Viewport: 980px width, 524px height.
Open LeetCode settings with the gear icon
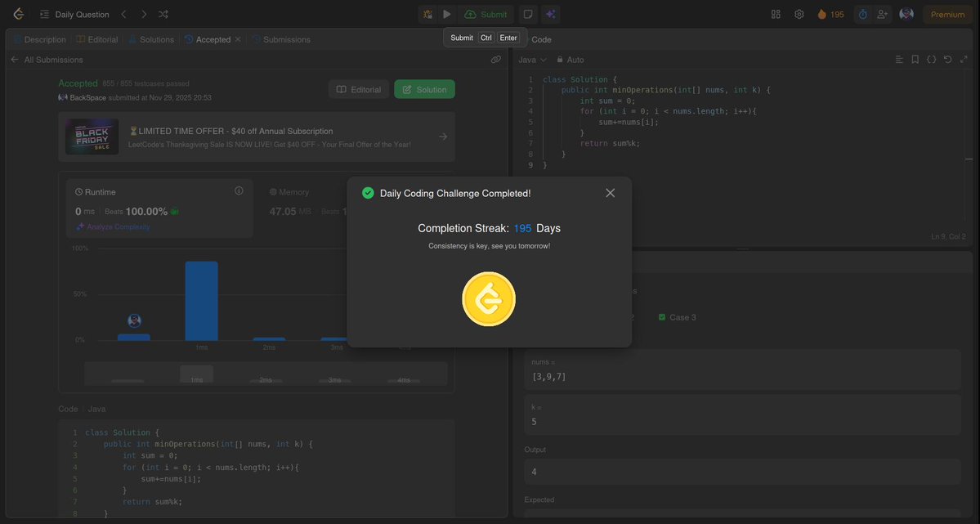pyautogui.click(x=796, y=12)
